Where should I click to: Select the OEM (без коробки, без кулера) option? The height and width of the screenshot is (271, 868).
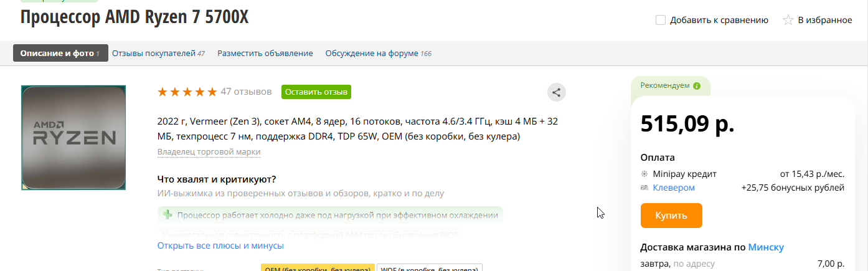[318, 268]
